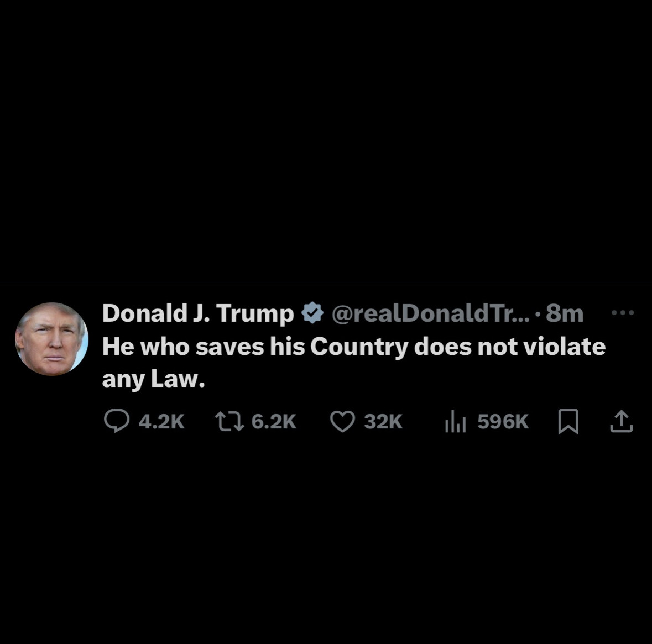Click the blue verified badge

[312, 313]
